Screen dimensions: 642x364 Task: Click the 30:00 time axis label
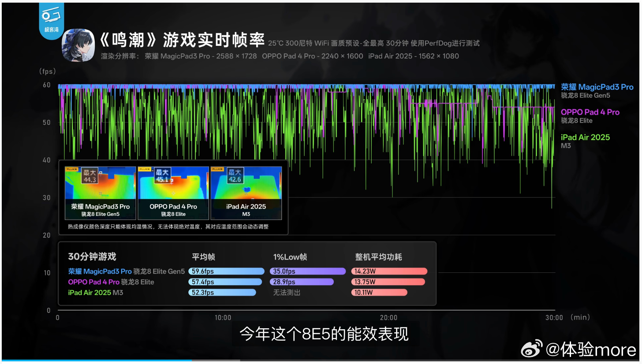point(554,318)
